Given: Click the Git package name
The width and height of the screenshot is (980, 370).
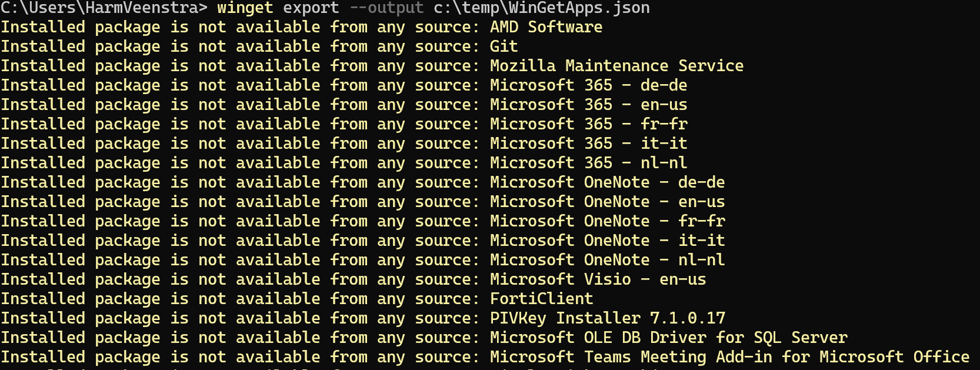Looking at the screenshot, I should 504,46.
